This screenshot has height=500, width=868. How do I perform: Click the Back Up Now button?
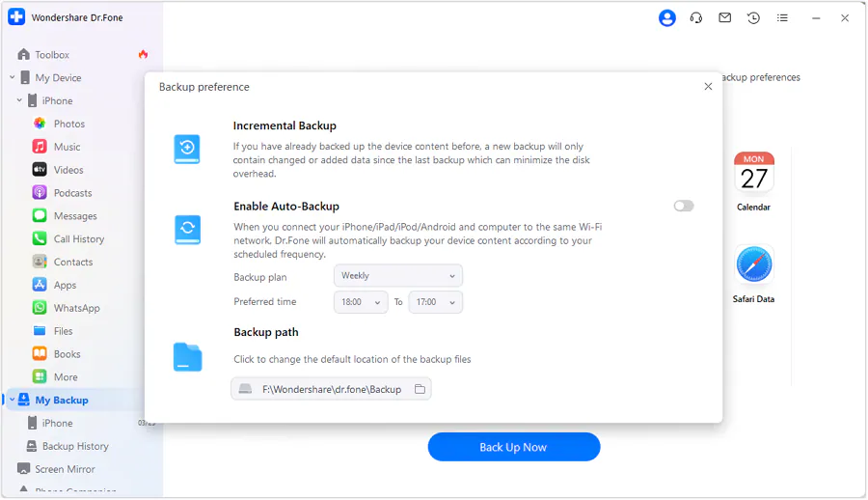(x=513, y=447)
